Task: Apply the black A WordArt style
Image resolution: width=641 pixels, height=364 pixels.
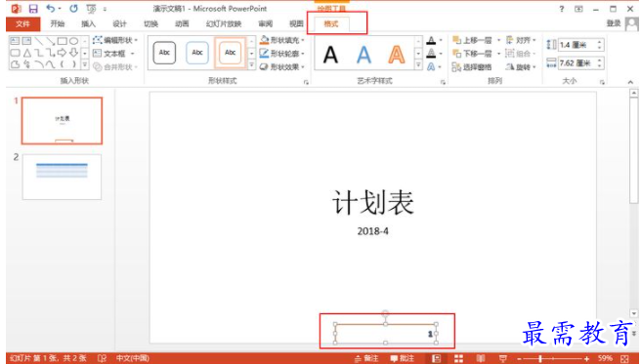Action: tap(330, 55)
